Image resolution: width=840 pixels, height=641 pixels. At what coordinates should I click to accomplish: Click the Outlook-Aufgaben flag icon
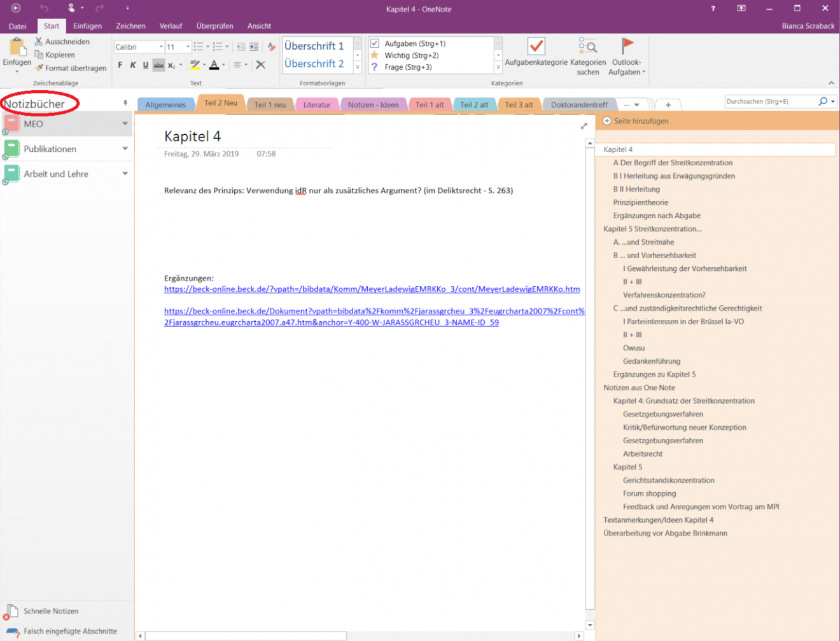627,46
